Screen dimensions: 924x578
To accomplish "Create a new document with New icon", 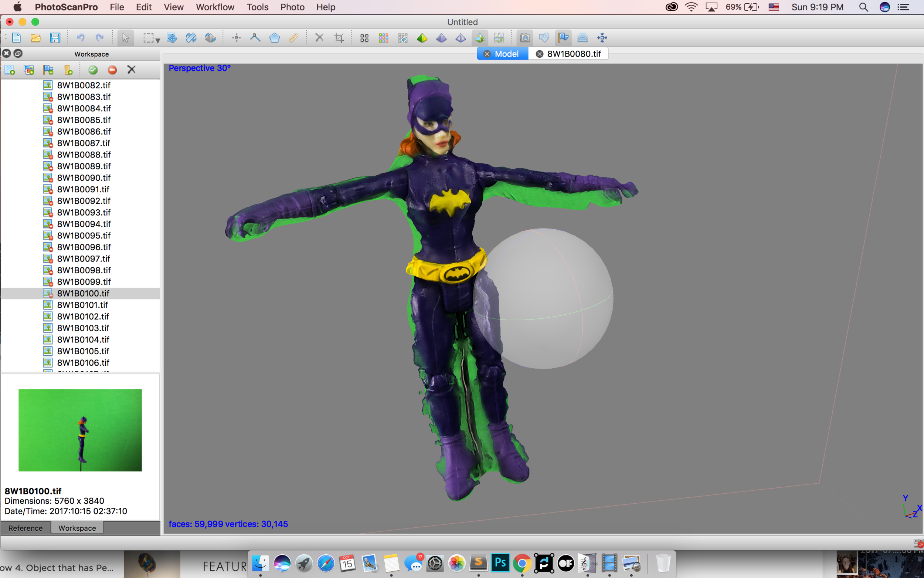I will (x=16, y=37).
